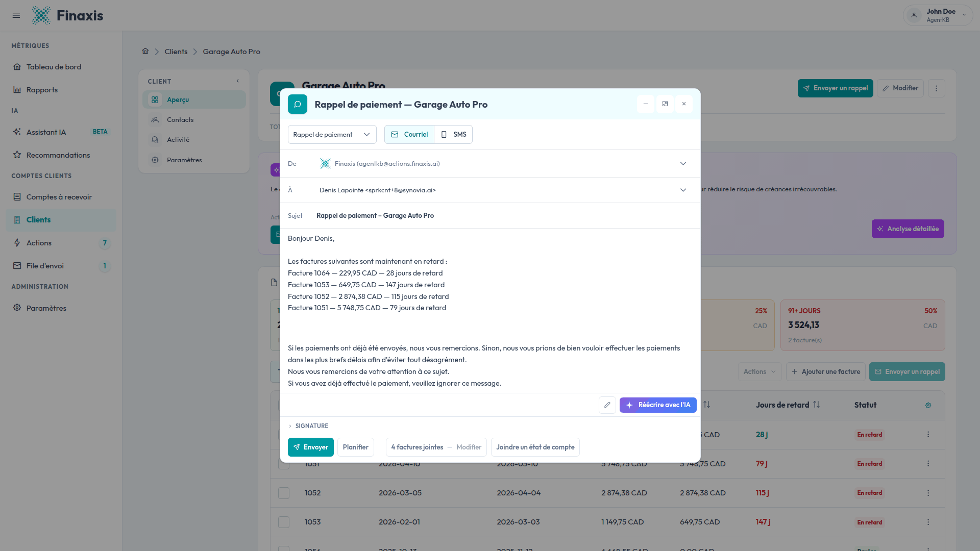Click the Modifier client button

tap(900, 88)
